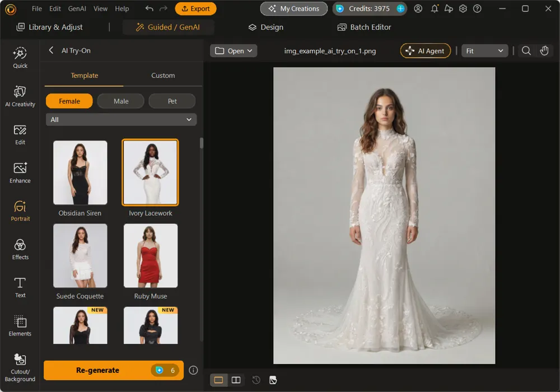This screenshot has height=392, width=560.
Task: View Credits: 3975 balance
Action: click(x=369, y=8)
